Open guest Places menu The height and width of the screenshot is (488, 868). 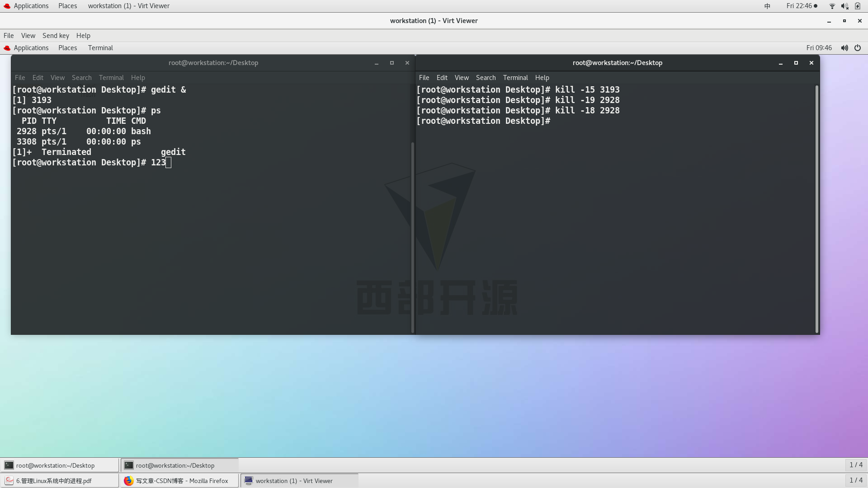(67, 48)
